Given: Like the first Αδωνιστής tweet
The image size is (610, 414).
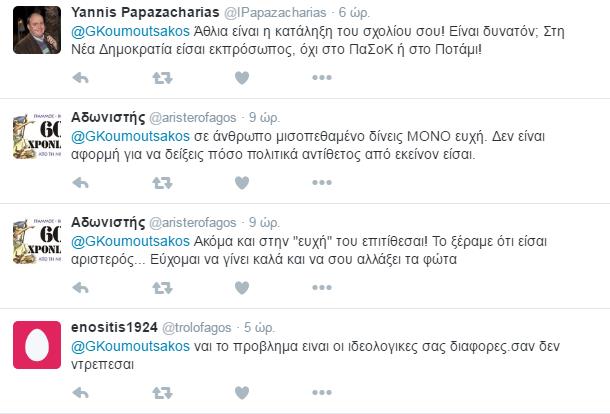Looking at the screenshot, I should pyautogui.click(x=242, y=182).
